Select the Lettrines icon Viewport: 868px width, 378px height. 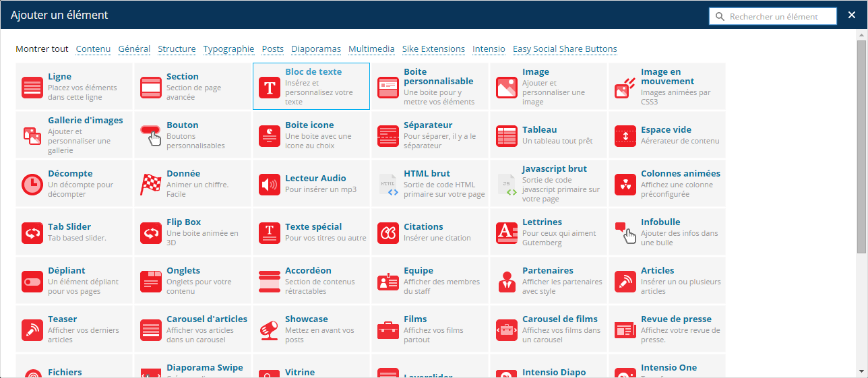pos(507,233)
